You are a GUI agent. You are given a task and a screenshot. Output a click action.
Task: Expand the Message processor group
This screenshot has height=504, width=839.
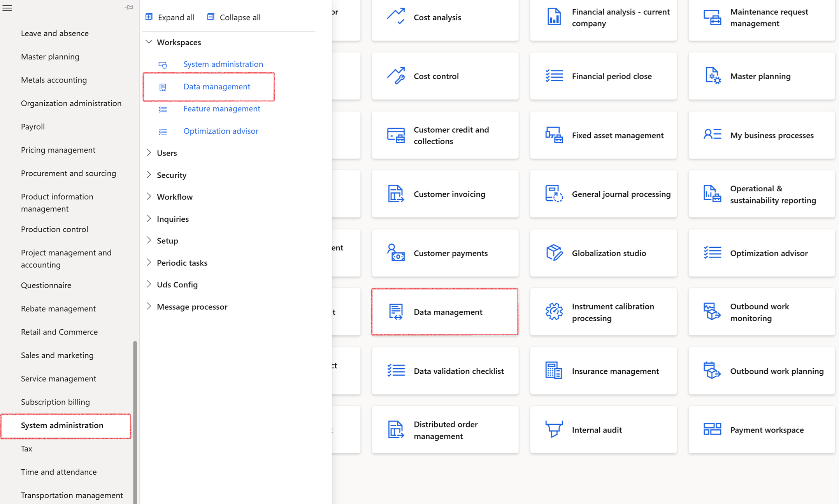click(x=149, y=306)
